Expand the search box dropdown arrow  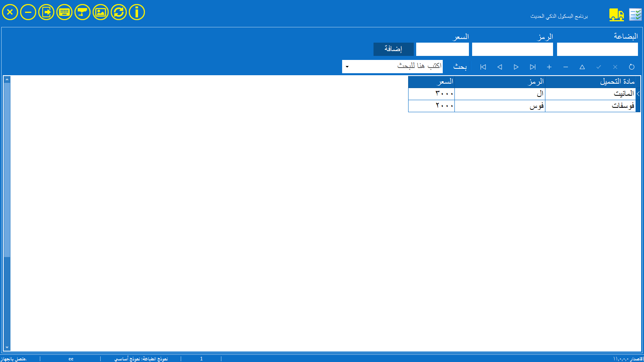click(x=347, y=67)
